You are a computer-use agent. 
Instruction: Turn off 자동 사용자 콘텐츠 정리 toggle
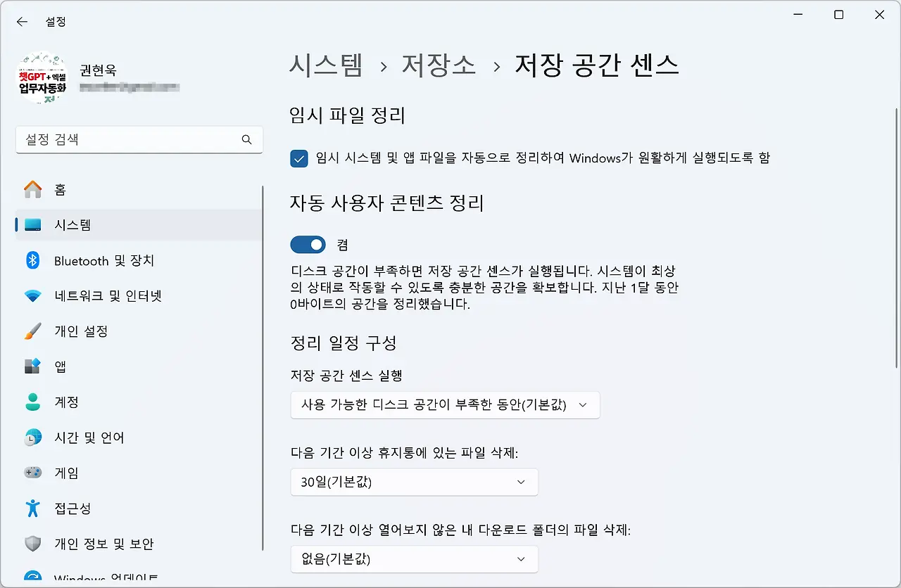[x=308, y=244]
